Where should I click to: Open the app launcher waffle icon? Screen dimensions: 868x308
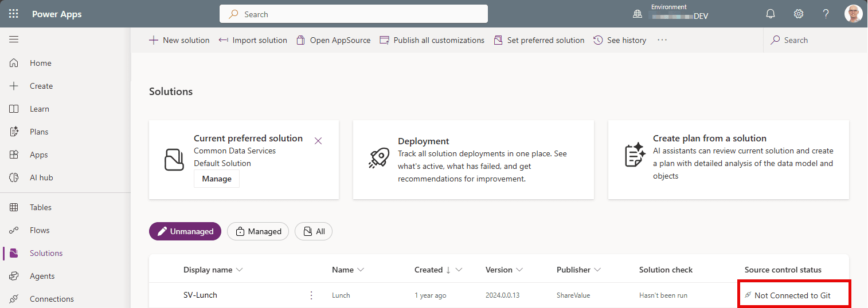click(x=14, y=14)
